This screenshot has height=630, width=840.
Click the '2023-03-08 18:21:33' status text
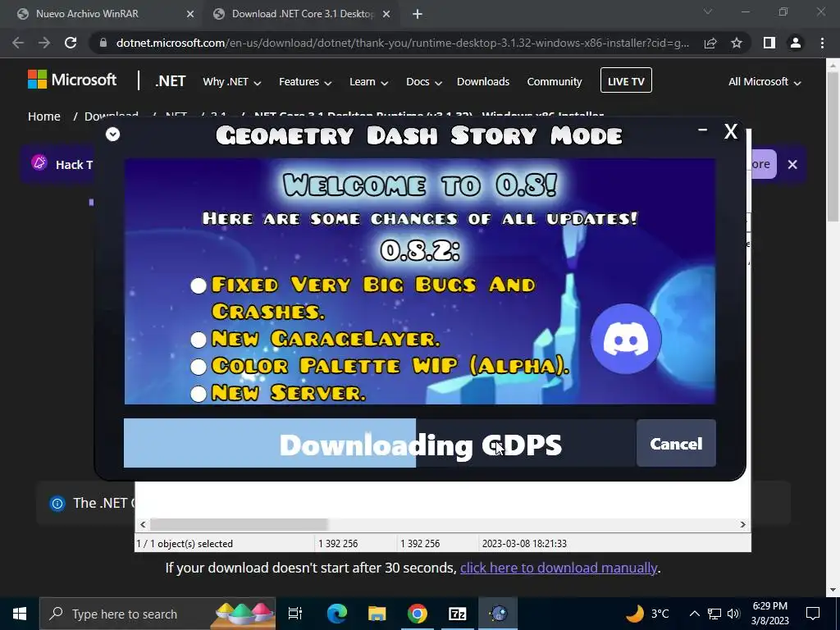(x=524, y=543)
